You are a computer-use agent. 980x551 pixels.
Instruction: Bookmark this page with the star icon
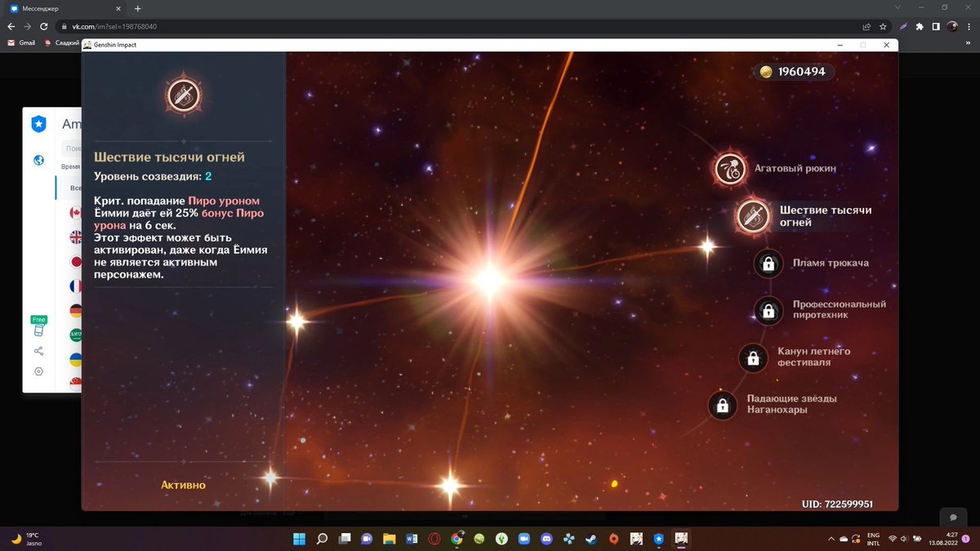point(884,26)
